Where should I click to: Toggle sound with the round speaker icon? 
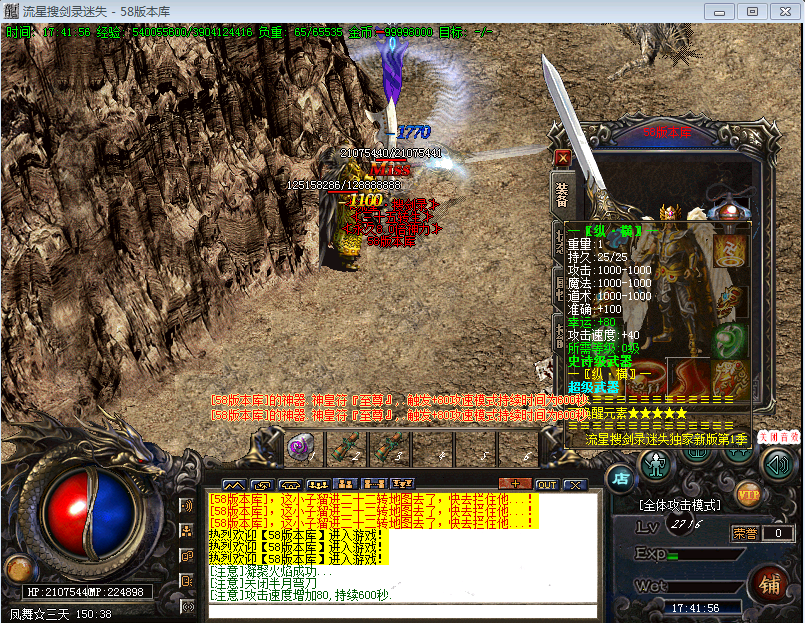pos(777,465)
